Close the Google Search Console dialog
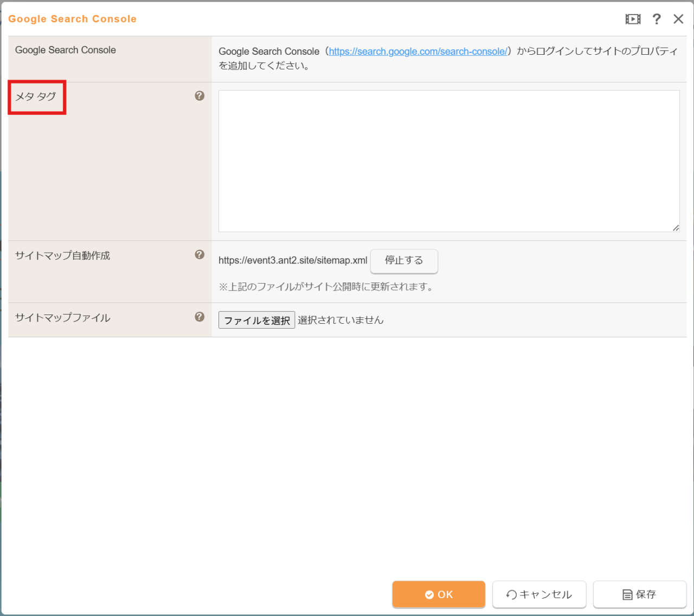694x616 pixels. [678, 19]
